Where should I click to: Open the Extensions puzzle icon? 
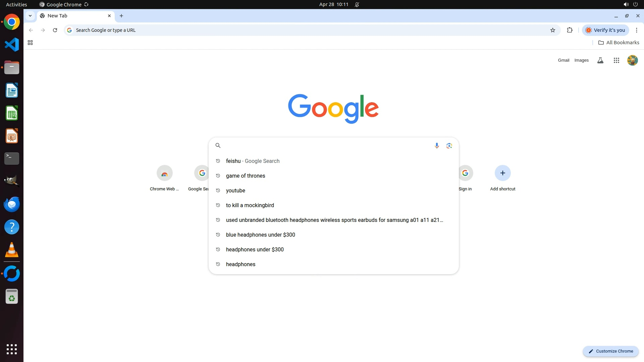(570, 30)
